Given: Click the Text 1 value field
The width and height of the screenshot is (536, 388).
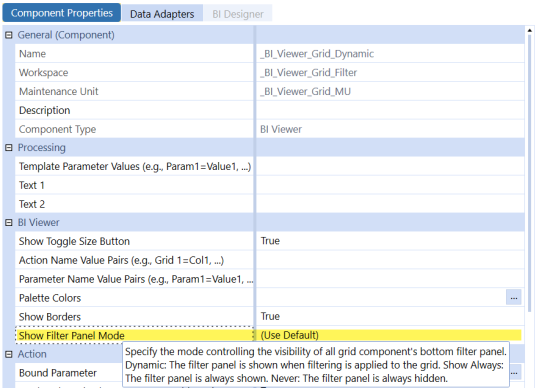Looking at the screenshot, I should coord(390,185).
